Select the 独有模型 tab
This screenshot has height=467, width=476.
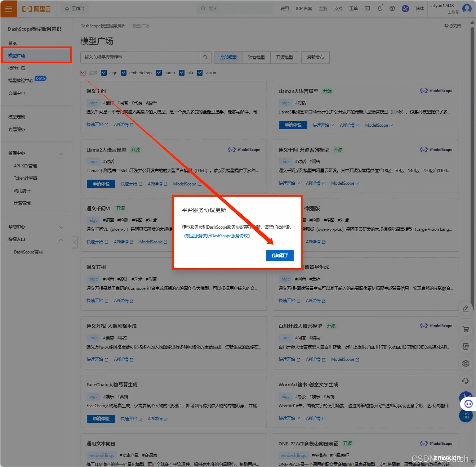pos(257,58)
